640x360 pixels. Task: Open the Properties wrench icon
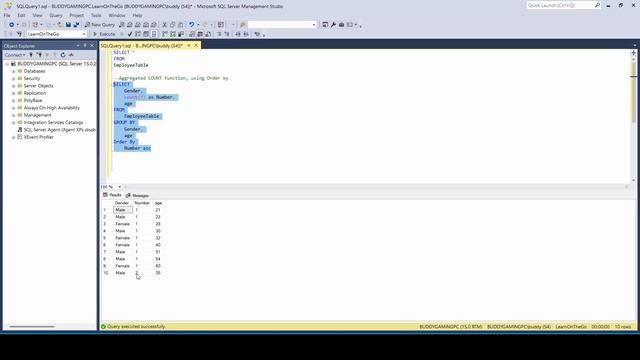pyautogui.click(x=333, y=25)
